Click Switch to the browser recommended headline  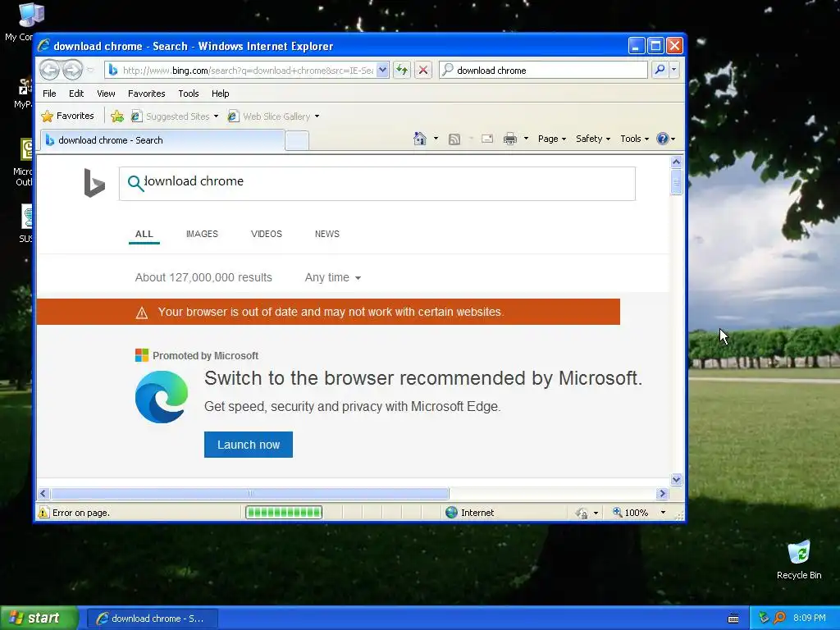pyautogui.click(x=423, y=378)
